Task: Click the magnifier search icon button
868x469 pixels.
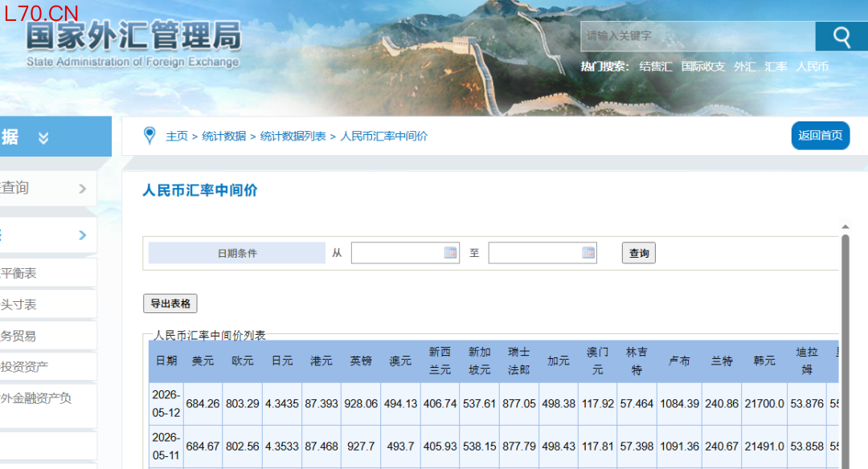Action: coord(841,36)
